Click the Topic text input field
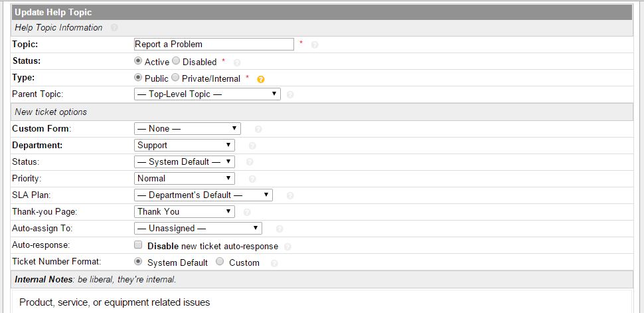This screenshot has height=313, width=644. [x=213, y=45]
